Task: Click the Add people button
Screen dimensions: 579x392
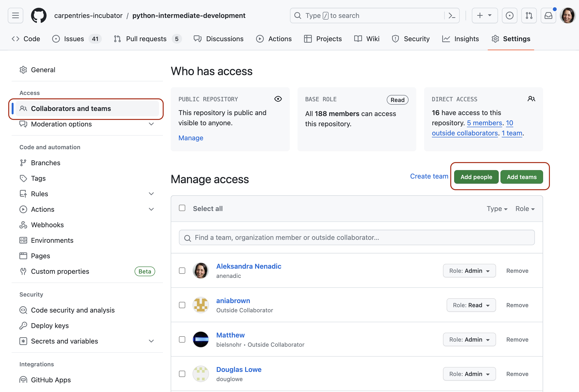Action: (476, 177)
